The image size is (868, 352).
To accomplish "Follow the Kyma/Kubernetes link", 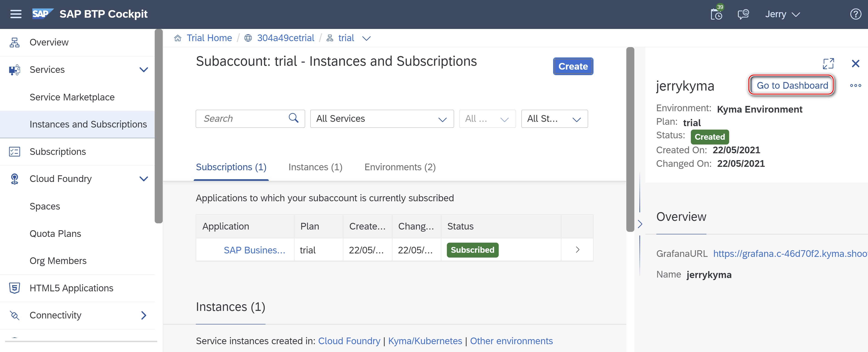I will (x=425, y=341).
